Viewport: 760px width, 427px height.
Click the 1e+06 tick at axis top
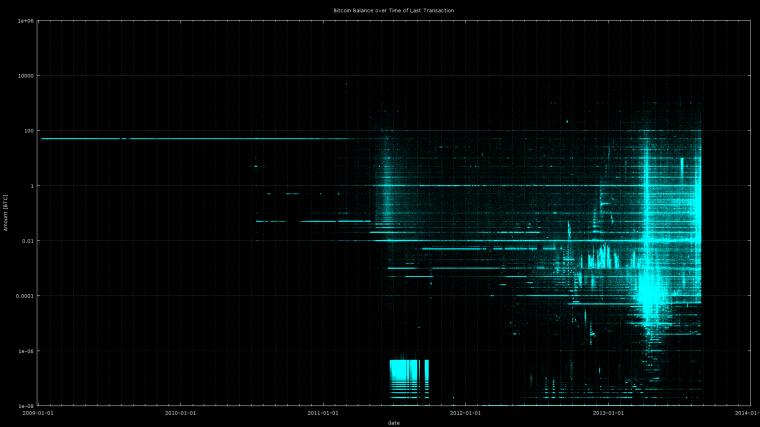(x=25, y=21)
